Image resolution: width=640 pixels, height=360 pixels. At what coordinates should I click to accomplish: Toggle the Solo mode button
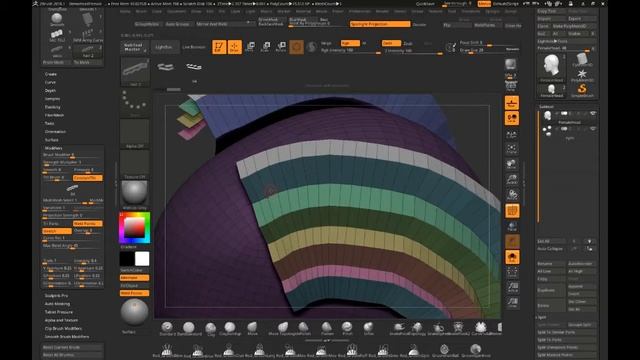tap(512, 257)
